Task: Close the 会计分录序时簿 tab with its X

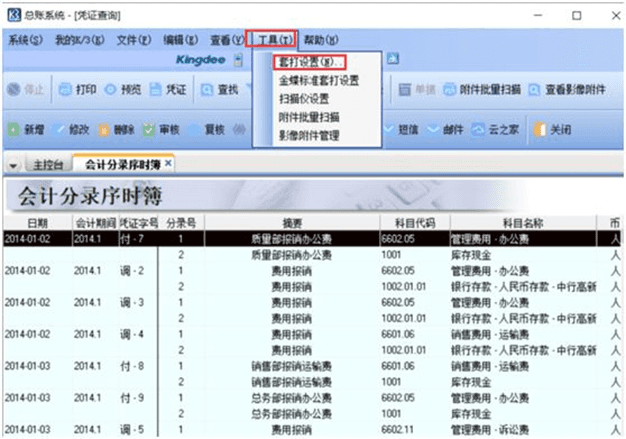Action: point(168,163)
